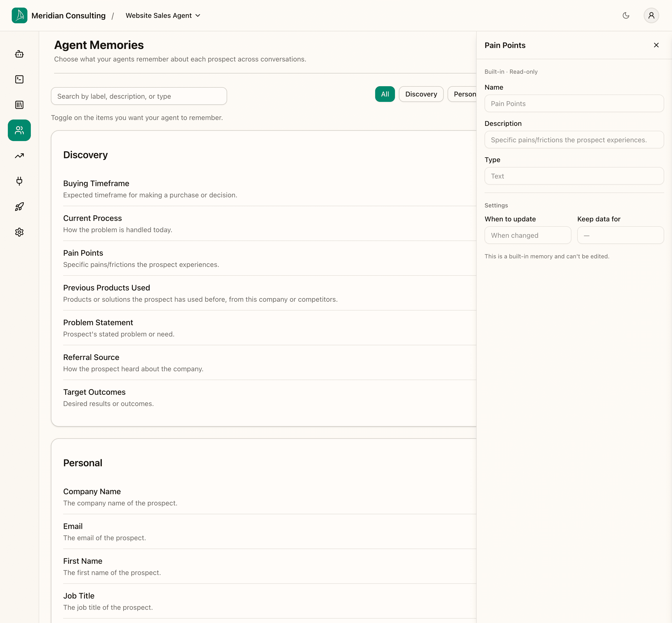The width and height of the screenshot is (672, 623).
Task: Open the Pain Points memory row
Action: click(269, 258)
